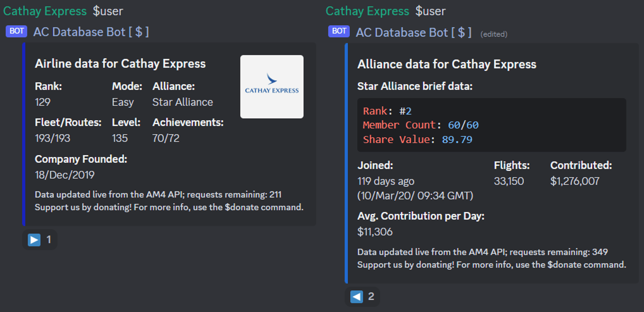The image size is (644, 312).
Task: Click the forward arrow reaction labeled 1
Action: tap(40, 240)
